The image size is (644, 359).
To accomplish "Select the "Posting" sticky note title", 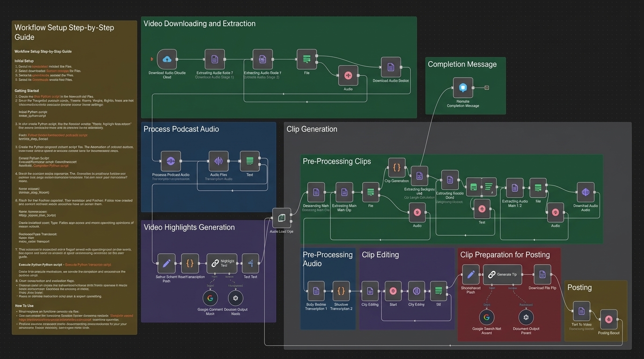I will point(579,287).
